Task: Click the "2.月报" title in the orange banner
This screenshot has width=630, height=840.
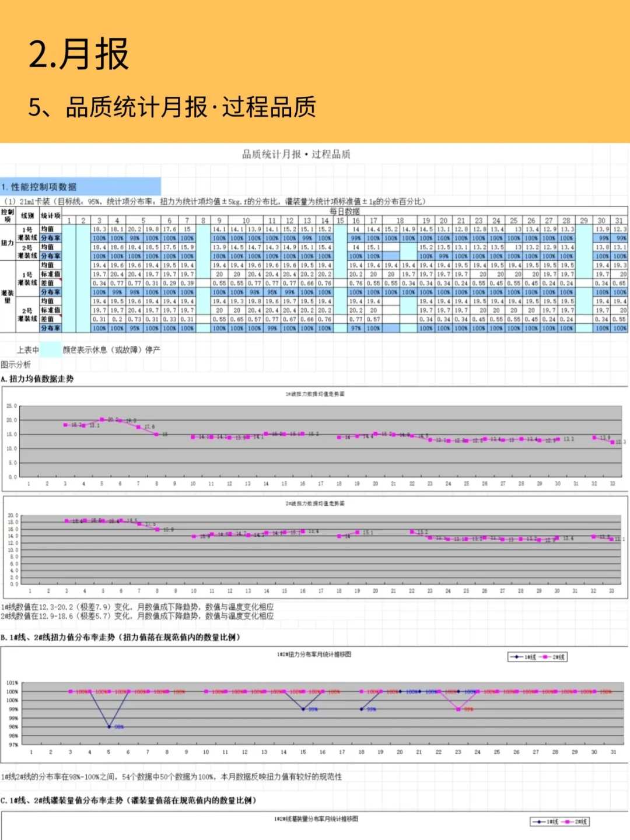Action: (78, 54)
